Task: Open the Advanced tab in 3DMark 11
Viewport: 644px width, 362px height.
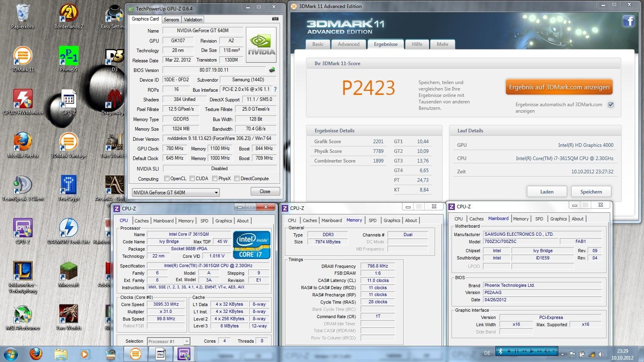Action: (x=349, y=44)
